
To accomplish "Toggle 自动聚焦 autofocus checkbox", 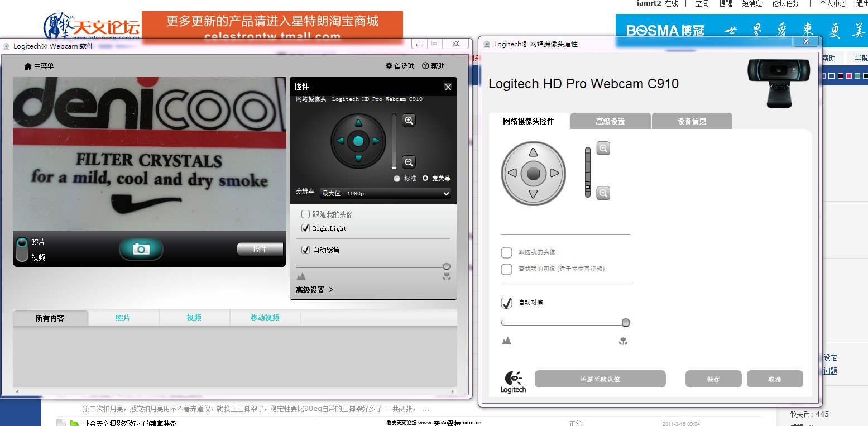I will (305, 250).
